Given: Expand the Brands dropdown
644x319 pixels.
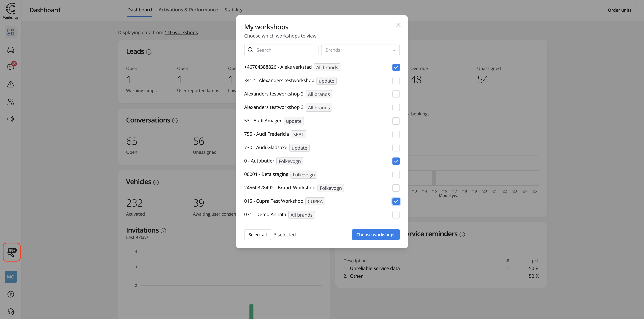Looking at the screenshot, I should point(360,50).
